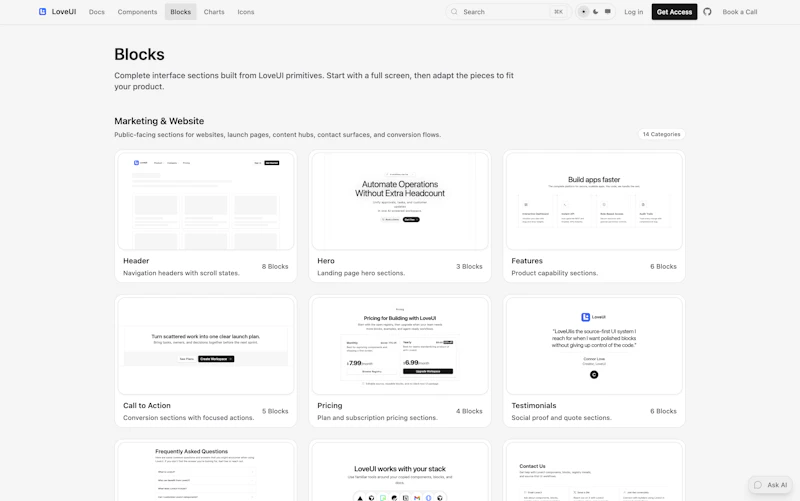Image resolution: width=800 pixels, height=501 pixels.
Task: Click 'Social proof and quote sections.' text
Action: (x=561, y=418)
